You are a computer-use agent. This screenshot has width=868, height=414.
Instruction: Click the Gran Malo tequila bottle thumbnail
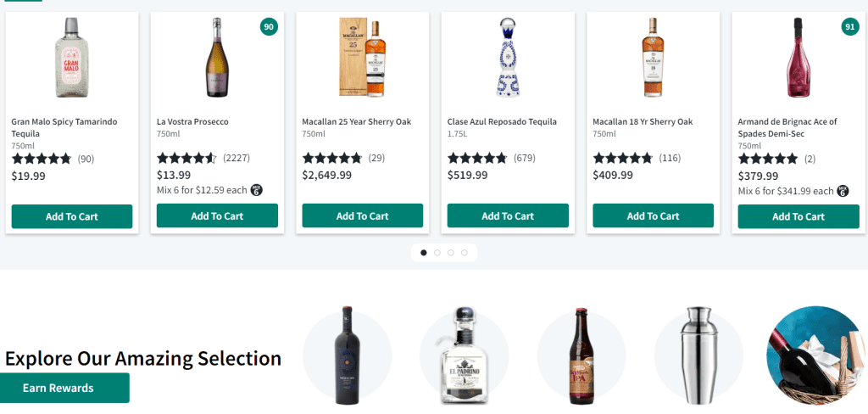click(72, 57)
